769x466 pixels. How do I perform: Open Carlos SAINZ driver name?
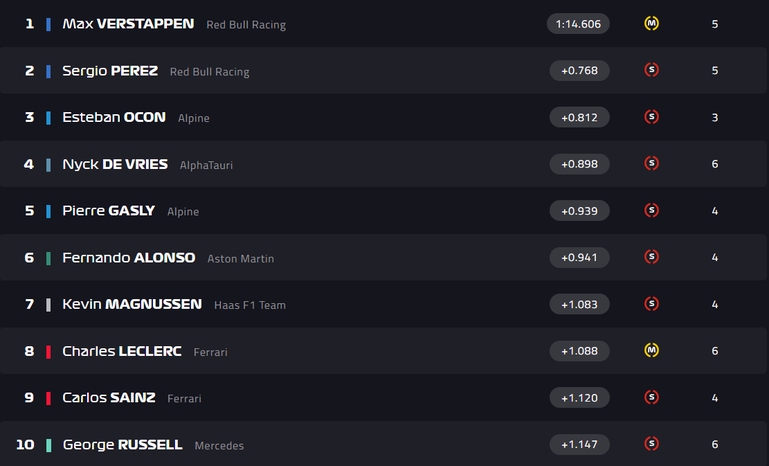coord(109,397)
